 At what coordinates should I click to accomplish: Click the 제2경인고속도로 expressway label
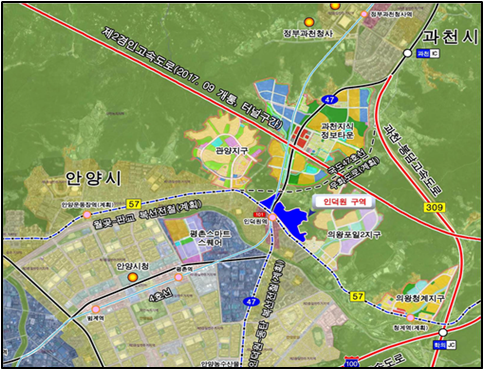click(193, 79)
